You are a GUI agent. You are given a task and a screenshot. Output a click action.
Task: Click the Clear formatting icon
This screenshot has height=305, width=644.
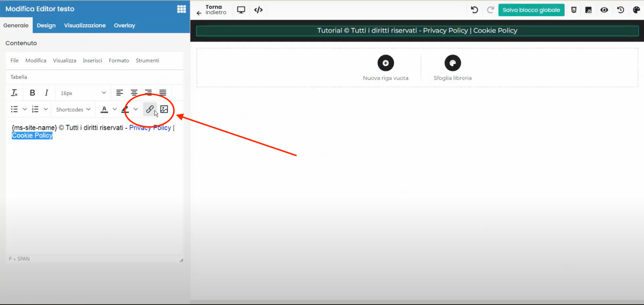[14, 93]
